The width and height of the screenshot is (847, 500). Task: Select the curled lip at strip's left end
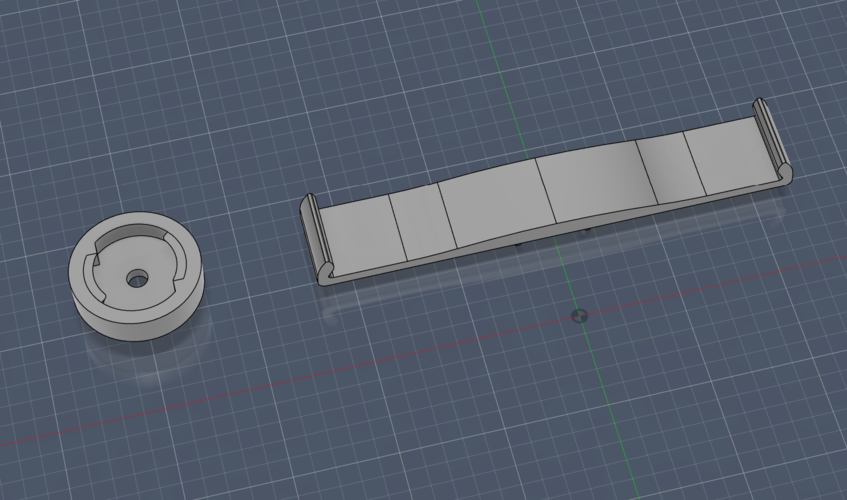pos(318,238)
